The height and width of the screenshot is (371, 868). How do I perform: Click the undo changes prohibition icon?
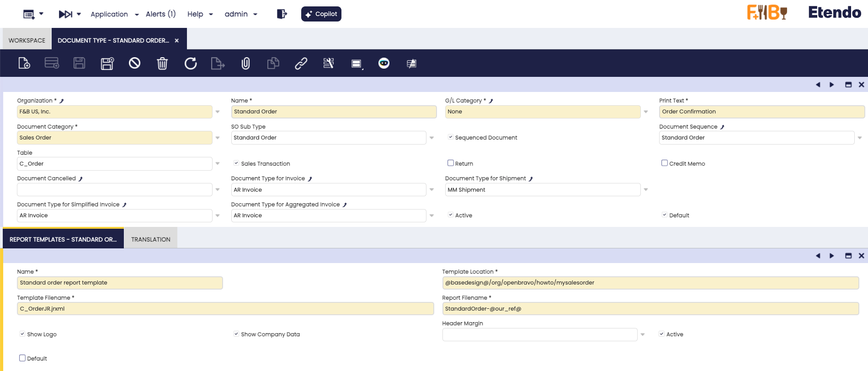pos(134,63)
